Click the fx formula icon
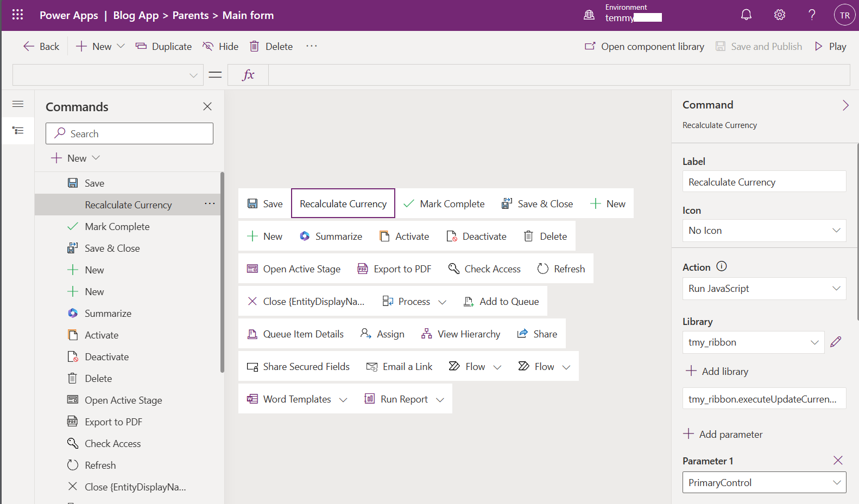Viewport: 859px width, 504px height. click(x=248, y=75)
